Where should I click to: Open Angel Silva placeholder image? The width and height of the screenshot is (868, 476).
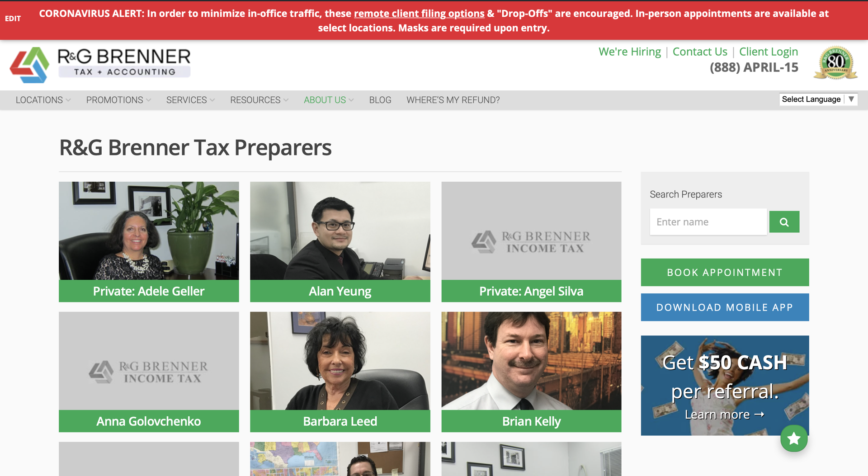(x=531, y=231)
